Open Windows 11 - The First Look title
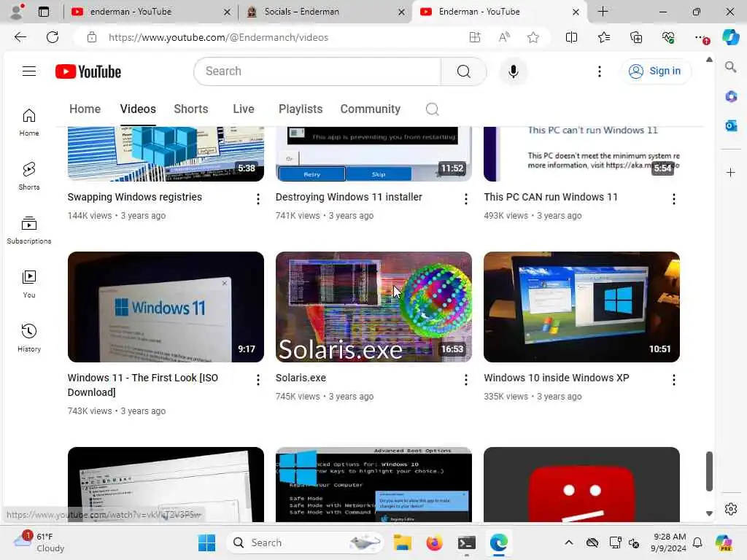 [143, 385]
